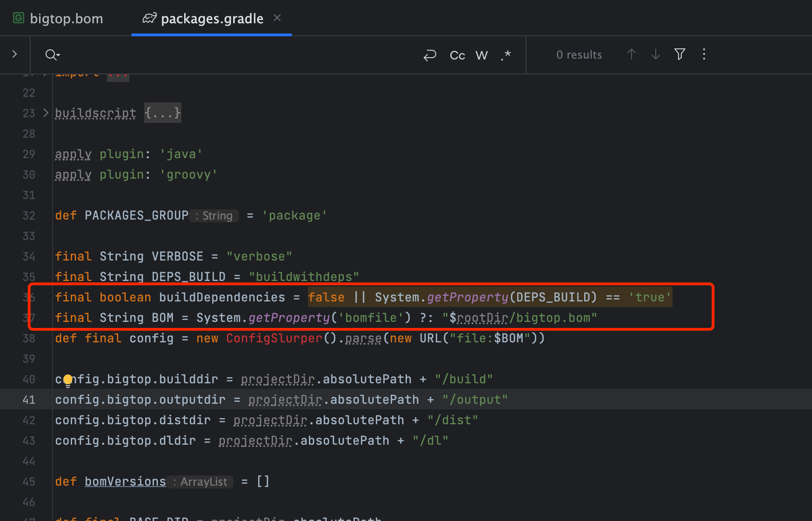The width and height of the screenshot is (812, 521).
Task: Go to next occurrence with the down arrow
Action: [656, 54]
